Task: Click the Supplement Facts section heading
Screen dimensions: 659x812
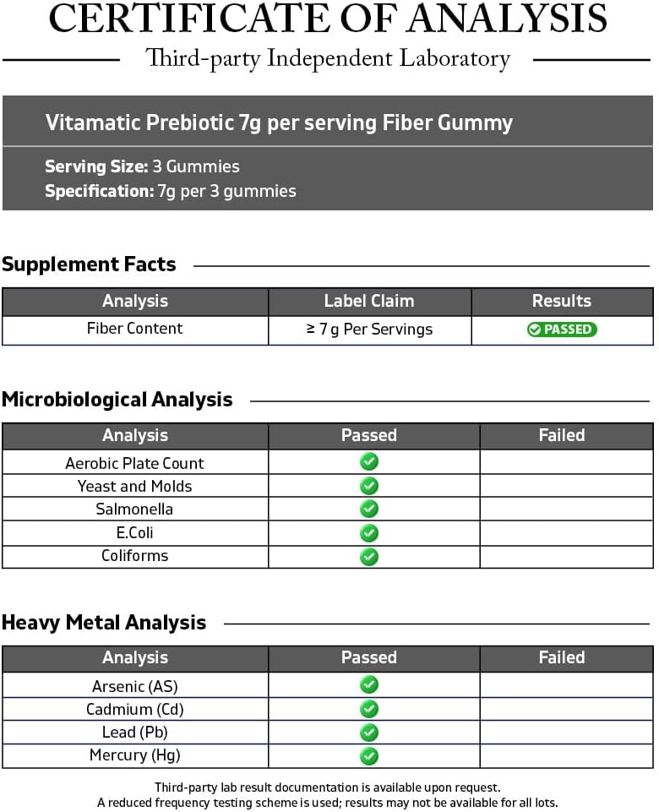Action: (x=89, y=264)
